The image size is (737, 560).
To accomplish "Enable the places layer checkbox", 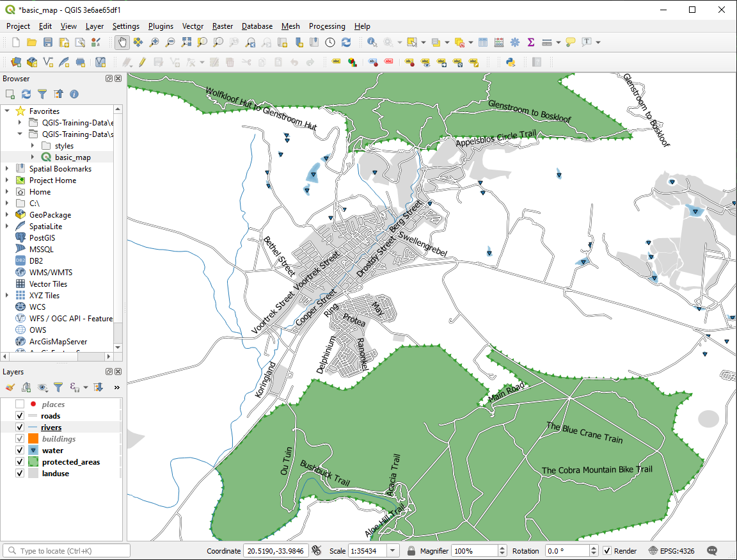I will coord(20,404).
